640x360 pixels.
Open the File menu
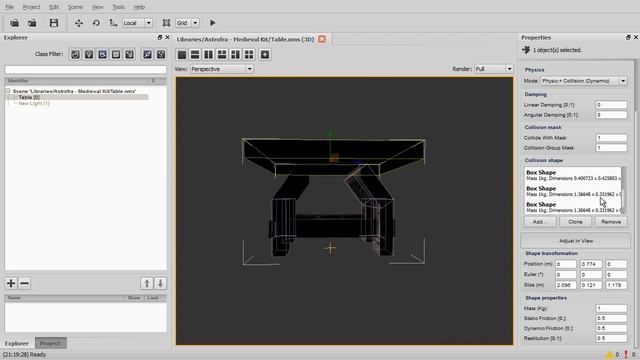9,7
